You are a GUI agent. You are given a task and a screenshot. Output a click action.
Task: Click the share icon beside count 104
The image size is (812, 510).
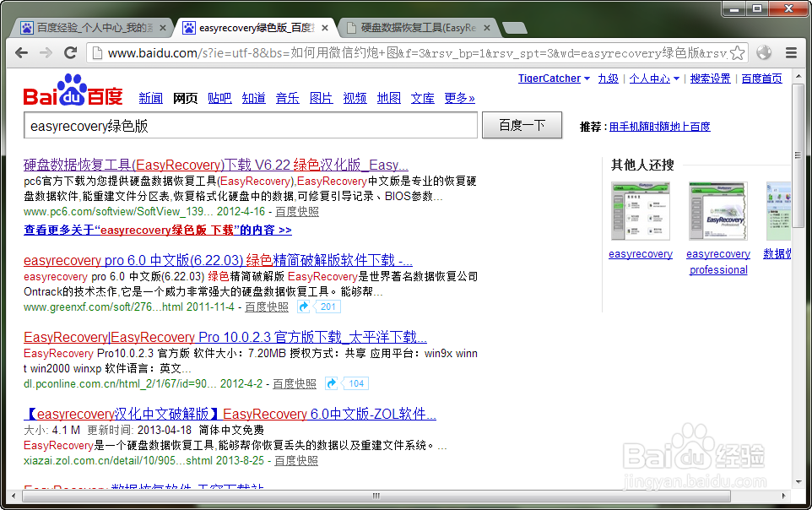tap(332, 383)
